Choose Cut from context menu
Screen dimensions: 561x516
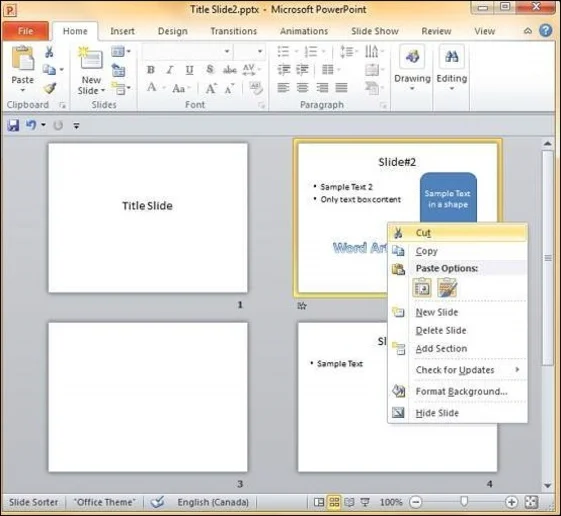(x=458, y=233)
